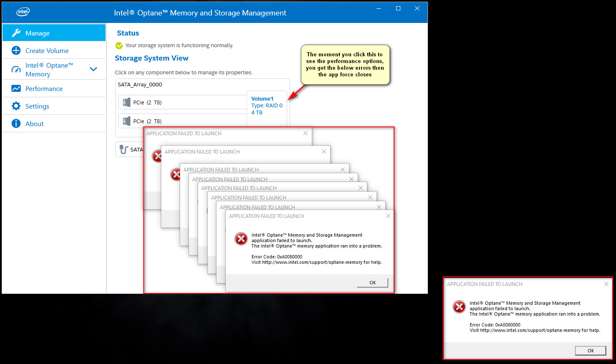Open the Settings section

(x=54, y=106)
